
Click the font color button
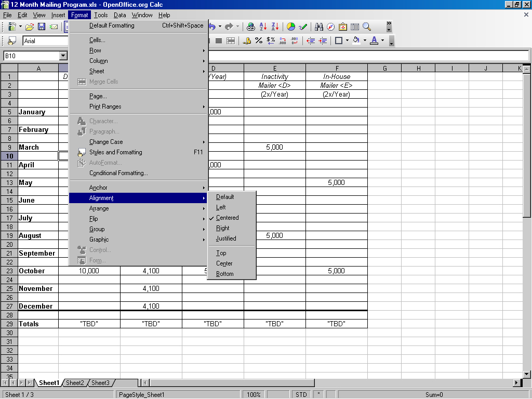(x=374, y=41)
